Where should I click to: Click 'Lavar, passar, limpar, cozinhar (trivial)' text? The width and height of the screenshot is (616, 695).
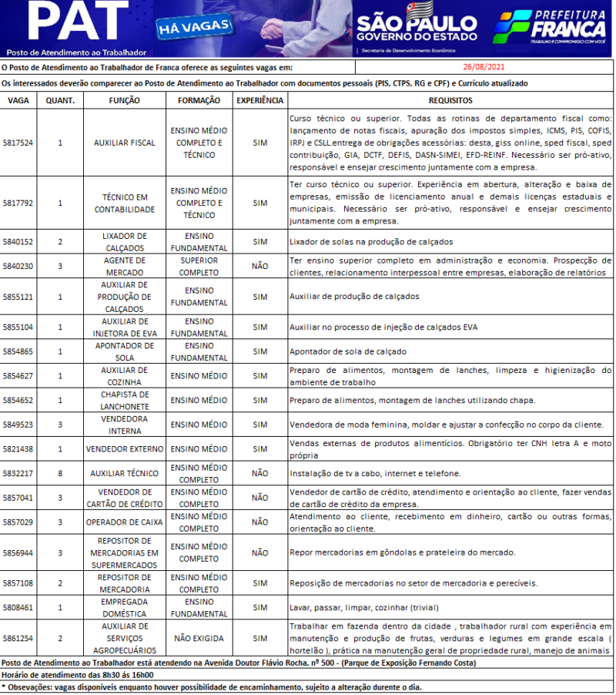click(364, 608)
